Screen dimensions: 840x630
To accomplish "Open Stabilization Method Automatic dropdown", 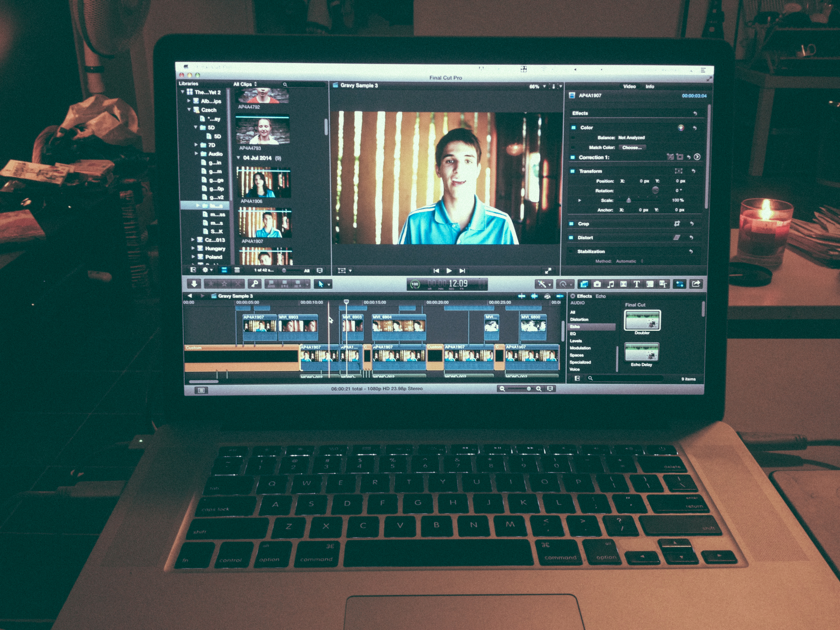I will [x=629, y=261].
